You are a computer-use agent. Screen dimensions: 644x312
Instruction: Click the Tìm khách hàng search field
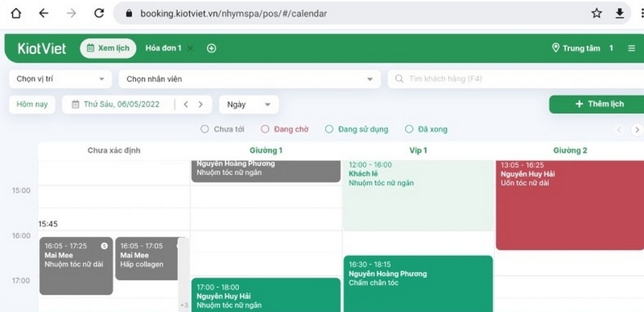pos(516,79)
